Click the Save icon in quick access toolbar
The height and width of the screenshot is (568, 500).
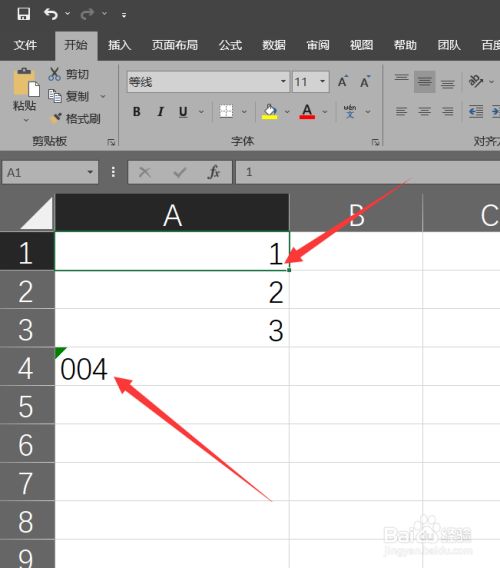pos(24,14)
